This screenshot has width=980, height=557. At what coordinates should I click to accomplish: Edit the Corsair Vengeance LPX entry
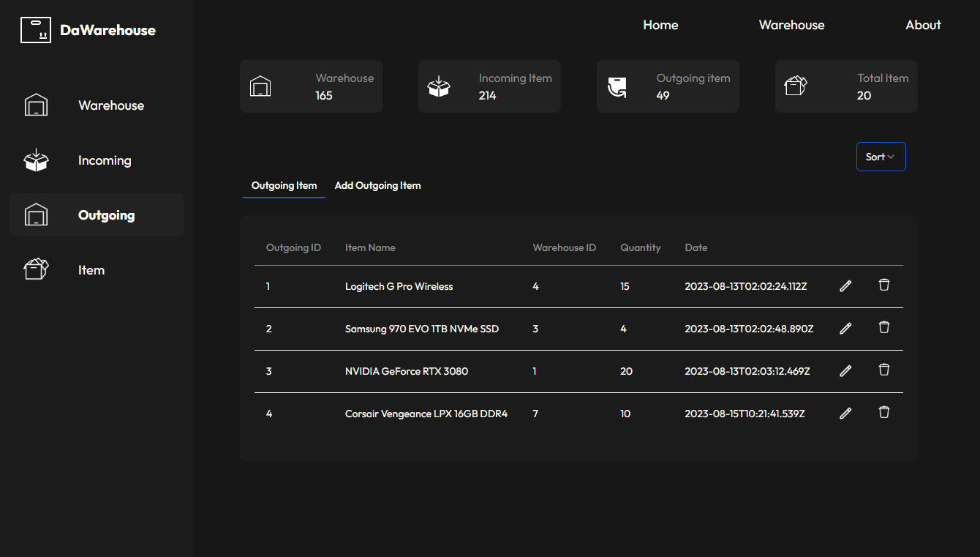(845, 414)
